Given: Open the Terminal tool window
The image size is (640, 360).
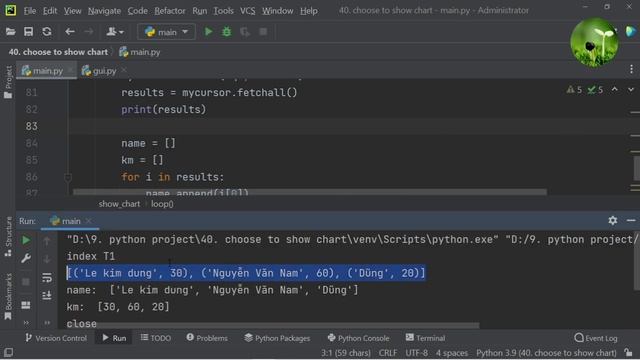Looking at the screenshot, I should [425, 338].
